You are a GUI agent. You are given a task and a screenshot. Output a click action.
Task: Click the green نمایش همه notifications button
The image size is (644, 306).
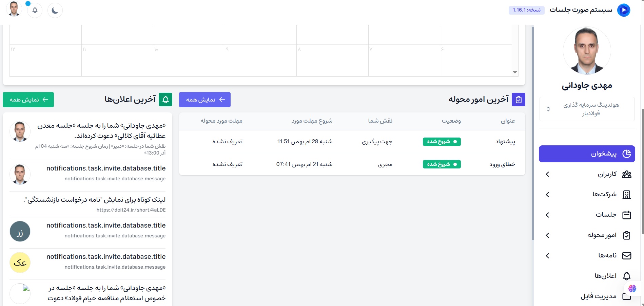tap(28, 100)
